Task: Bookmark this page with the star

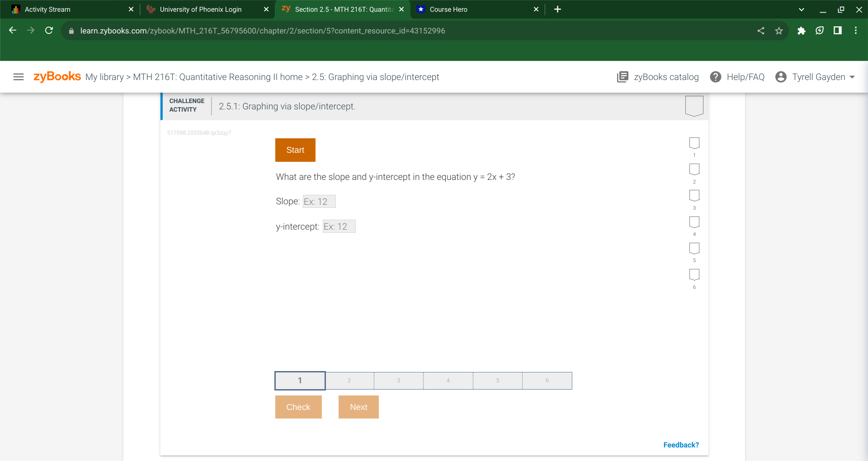Action: pyautogui.click(x=779, y=30)
